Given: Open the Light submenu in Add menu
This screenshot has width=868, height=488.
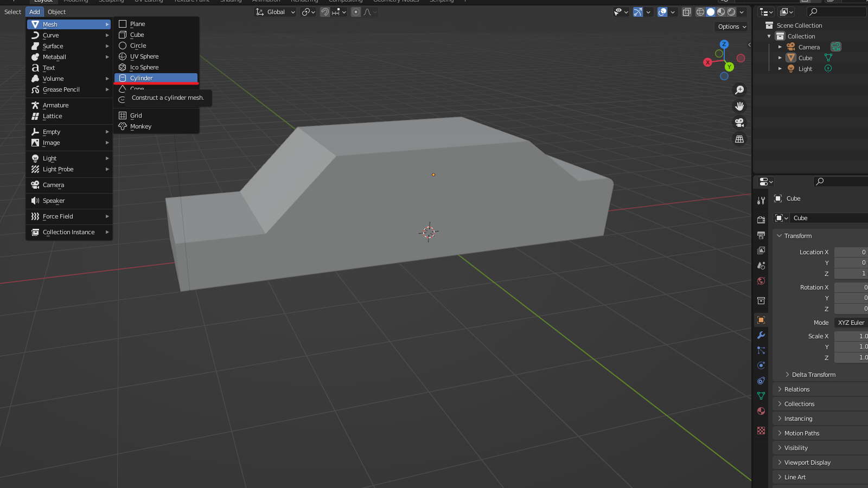Looking at the screenshot, I should pos(69,158).
